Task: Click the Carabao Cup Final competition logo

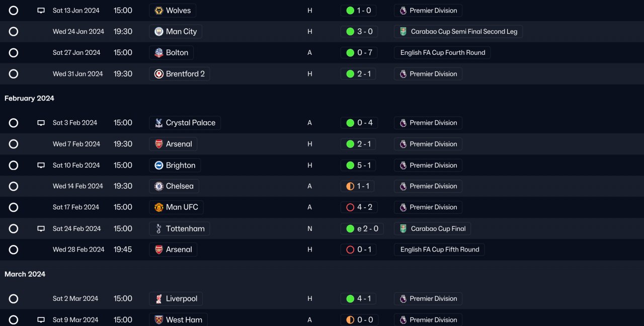Action: [403, 229]
